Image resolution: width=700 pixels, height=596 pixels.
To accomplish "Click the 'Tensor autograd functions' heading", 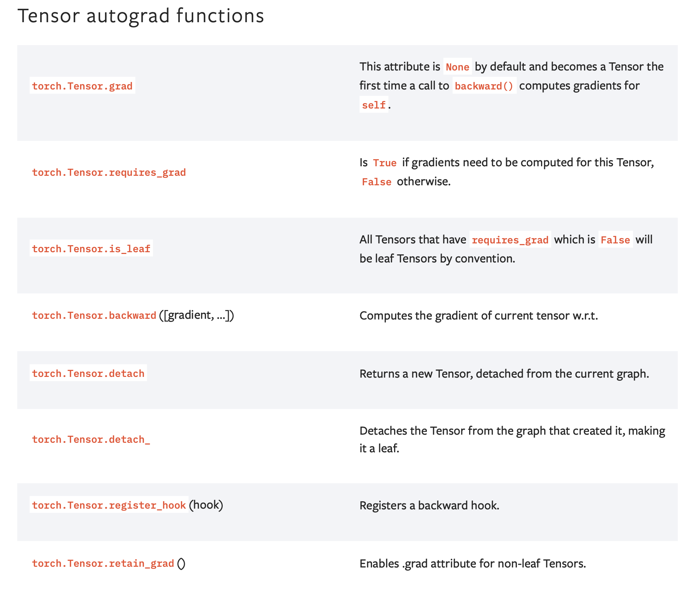I will click(x=141, y=16).
